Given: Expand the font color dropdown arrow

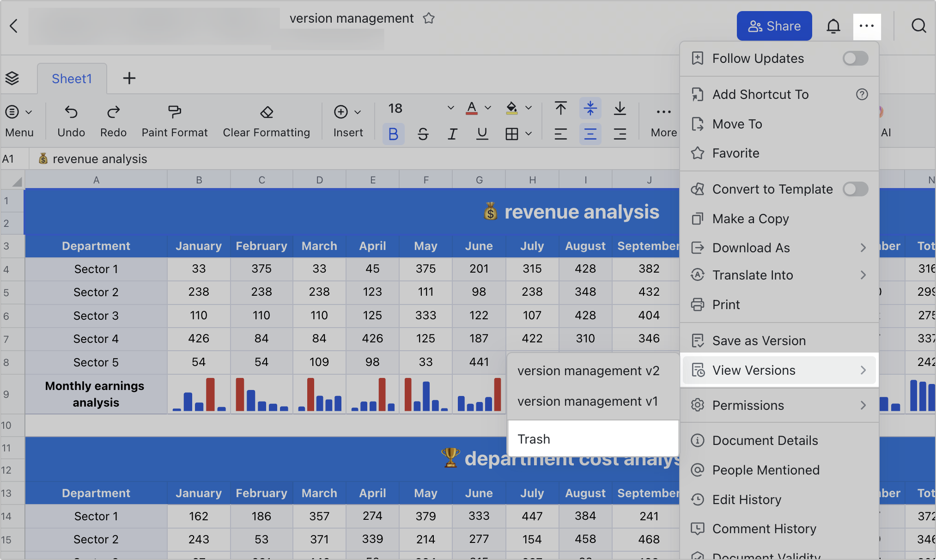Looking at the screenshot, I should pos(488,108).
